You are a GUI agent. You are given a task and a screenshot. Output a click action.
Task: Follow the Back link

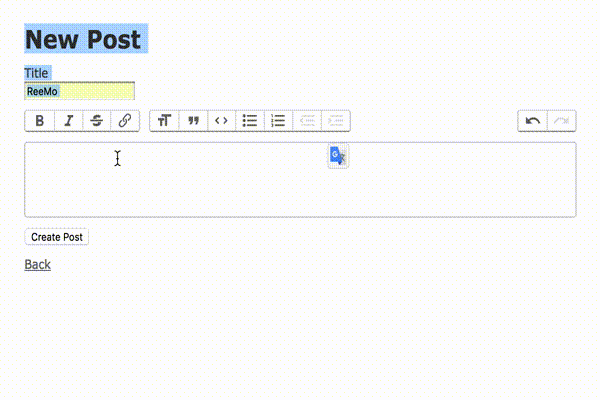[37, 264]
